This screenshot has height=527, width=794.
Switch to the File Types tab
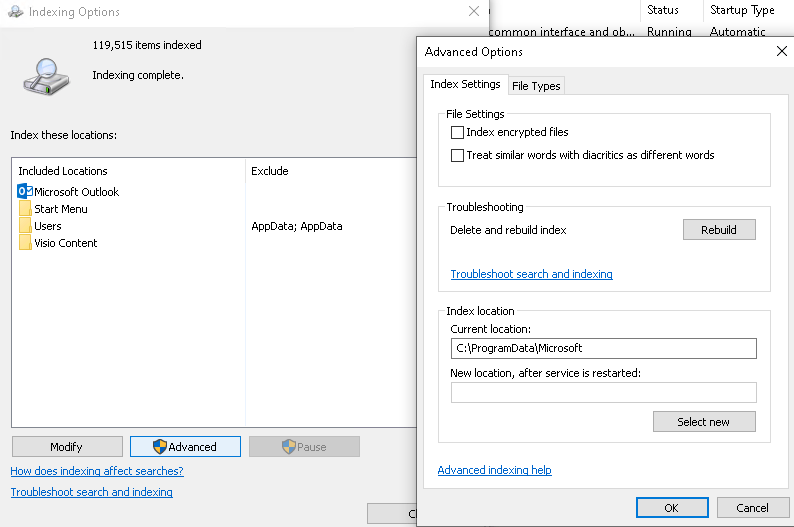[536, 86]
